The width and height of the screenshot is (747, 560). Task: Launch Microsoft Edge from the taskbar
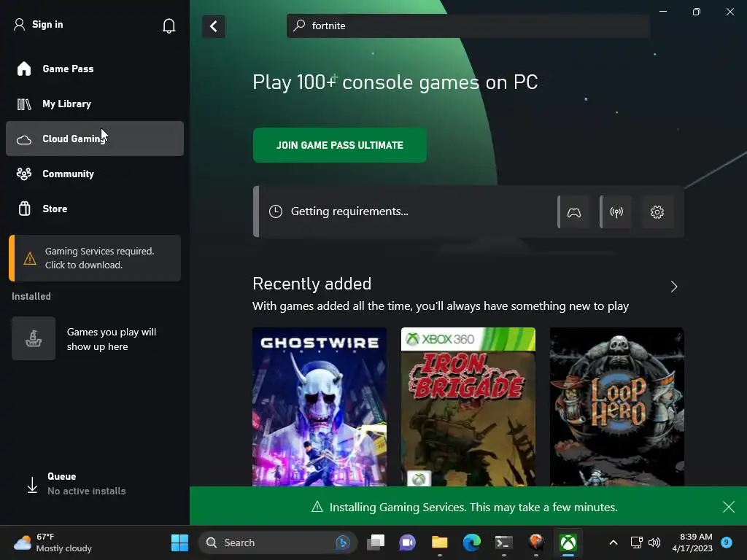[472, 542]
